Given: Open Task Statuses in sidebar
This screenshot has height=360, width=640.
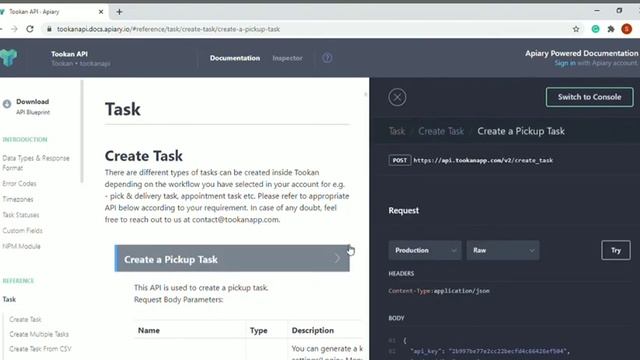Looking at the screenshot, I should (21, 215).
